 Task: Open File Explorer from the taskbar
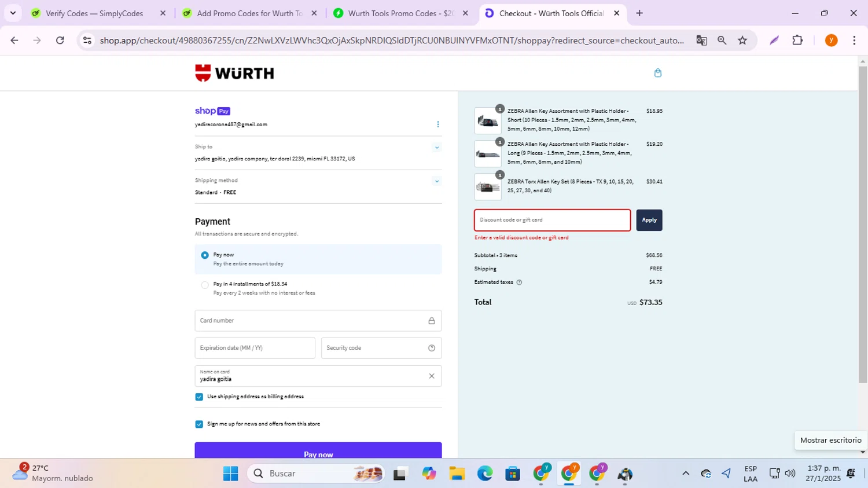click(457, 474)
